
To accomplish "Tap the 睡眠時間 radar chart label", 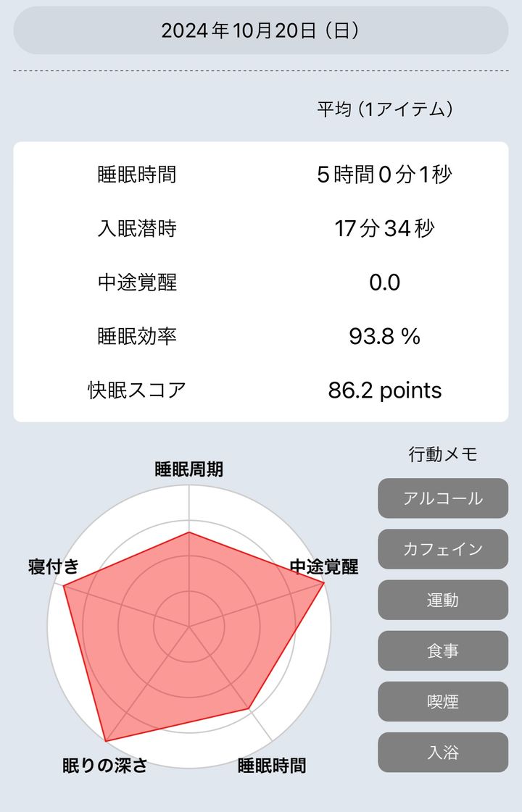I will [272, 765].
